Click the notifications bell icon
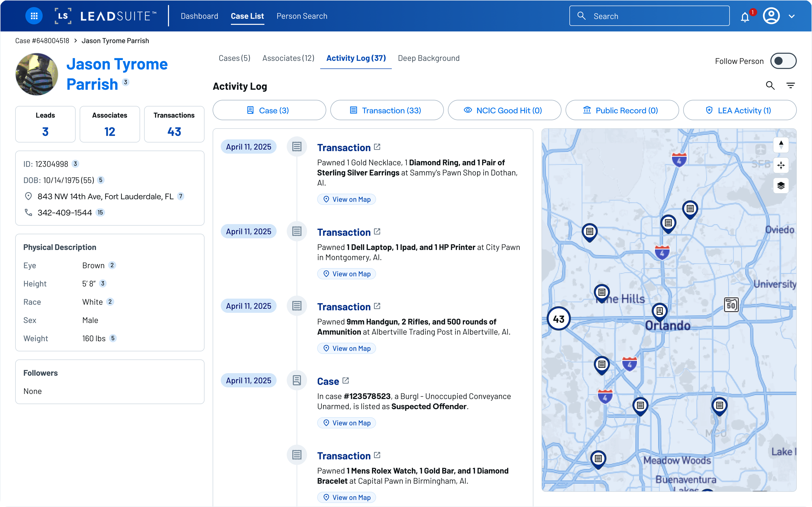Image resolution: width=812 pixels, height=507 pixels. 745,17
